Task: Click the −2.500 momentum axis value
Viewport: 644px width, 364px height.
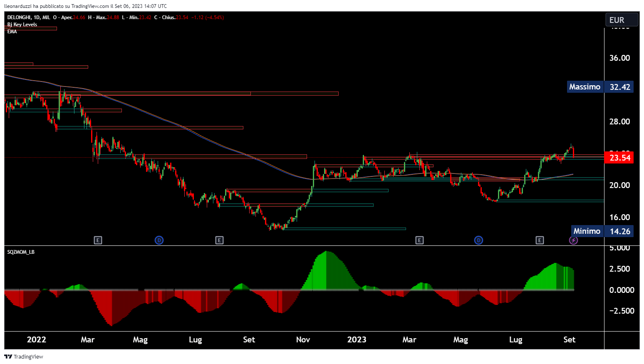Action: 622,311
